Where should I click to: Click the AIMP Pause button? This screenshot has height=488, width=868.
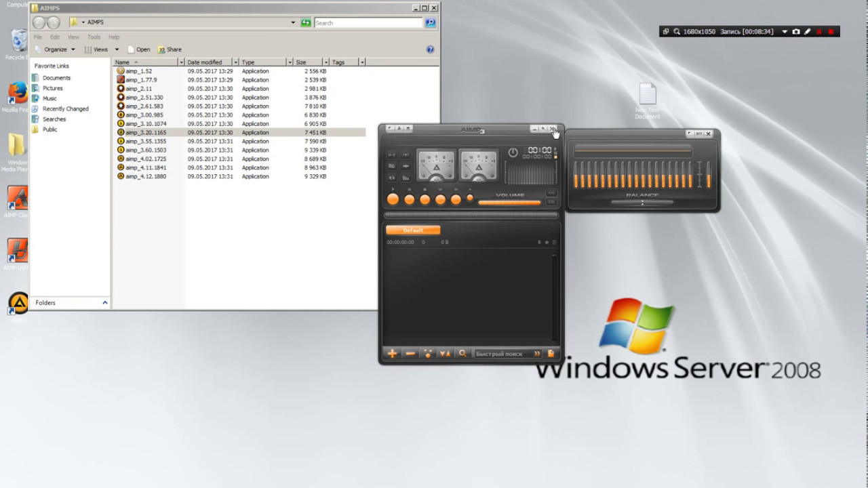pyautogui.click(x=410, y=199)
